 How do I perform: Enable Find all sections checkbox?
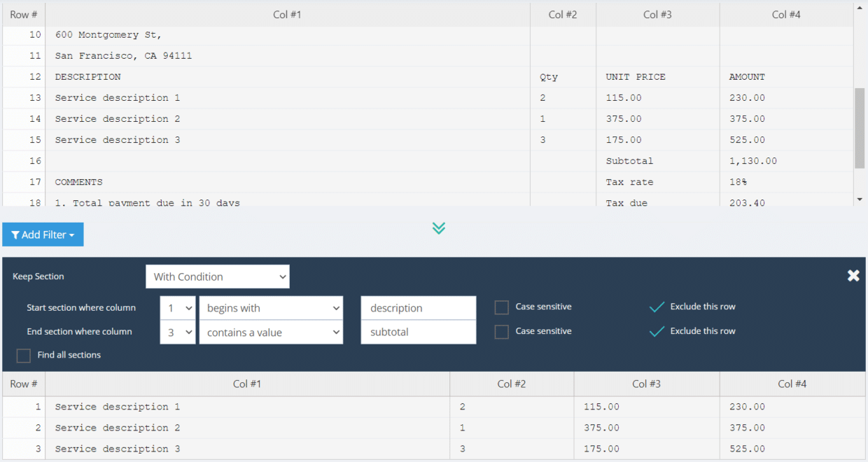(24, 356)
